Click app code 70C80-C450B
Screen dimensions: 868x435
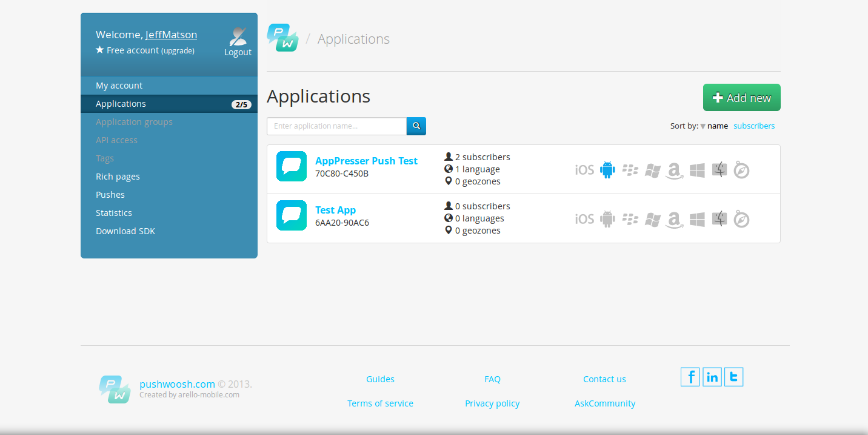(342, 174)
